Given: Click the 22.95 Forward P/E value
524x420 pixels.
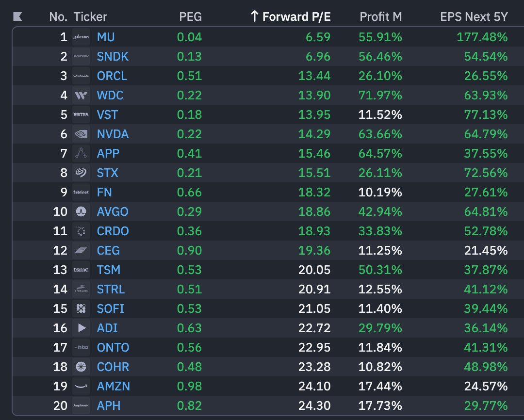Looking at the screenshot, I should click(314, 347).
